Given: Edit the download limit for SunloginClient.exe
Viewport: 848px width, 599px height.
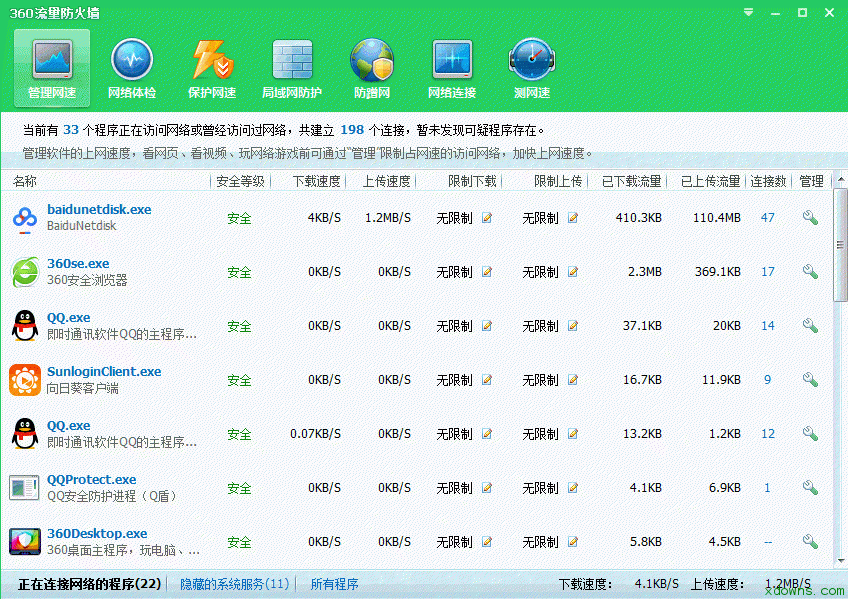Looking at the screenshot, I should (x=487, y=380).
